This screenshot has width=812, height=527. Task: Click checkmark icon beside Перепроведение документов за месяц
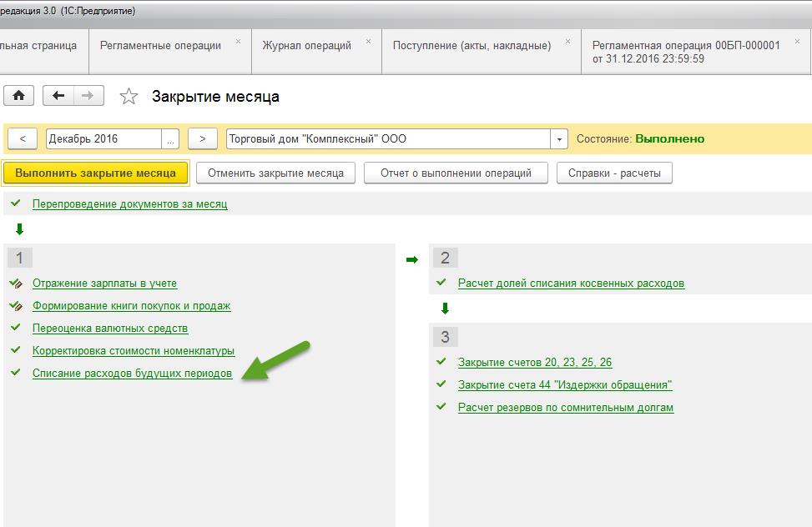tap(16, 203)
